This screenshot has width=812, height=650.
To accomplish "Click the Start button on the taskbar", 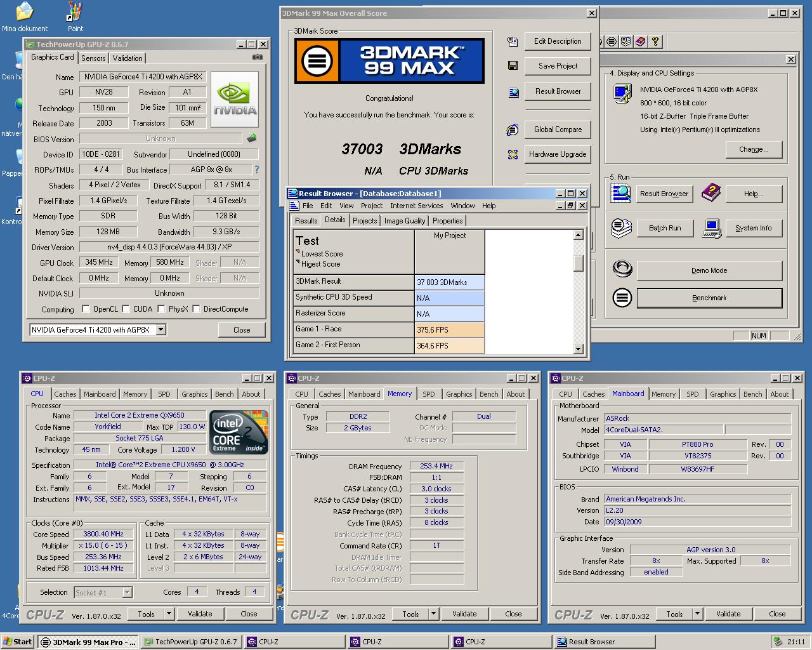I will 18,642.
